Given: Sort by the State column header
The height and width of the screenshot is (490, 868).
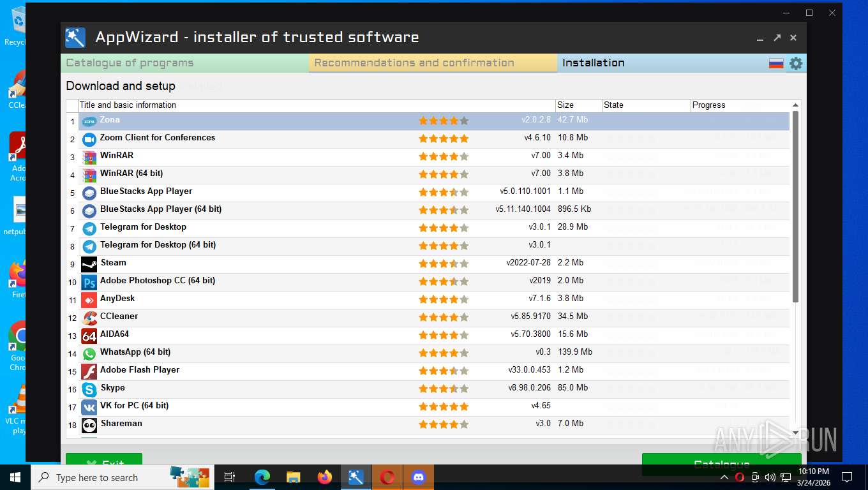Looking at the screenshot, I should [647, 105].
